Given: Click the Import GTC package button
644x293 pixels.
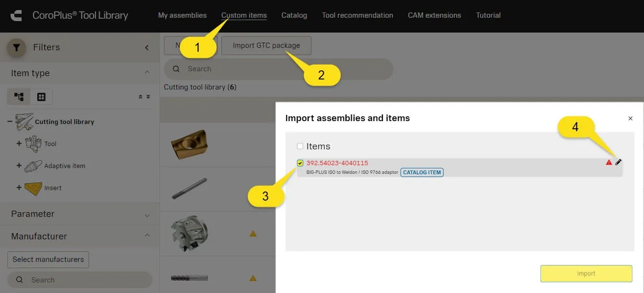Looking at the screenshot, I should [266, 45].
